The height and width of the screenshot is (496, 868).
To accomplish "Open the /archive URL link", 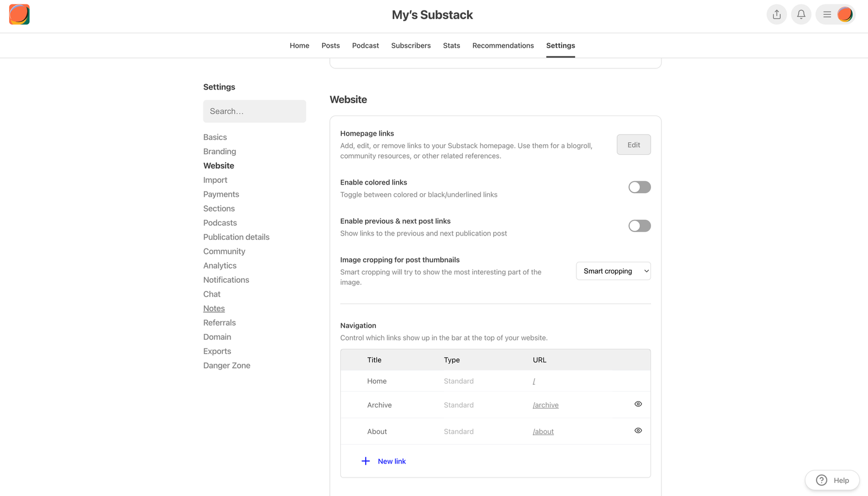I will [x=545, y=405].
